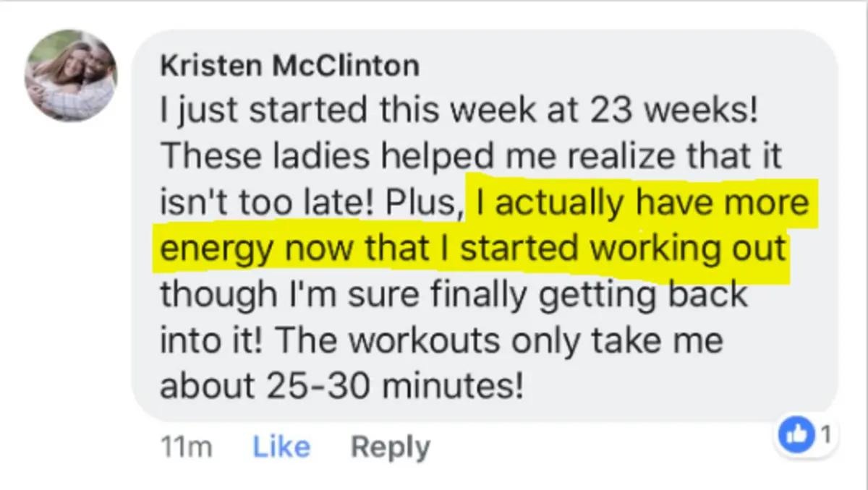
Task: Click the line 'though I'm sure finally getting back'
Action: [x=454, y=296]
